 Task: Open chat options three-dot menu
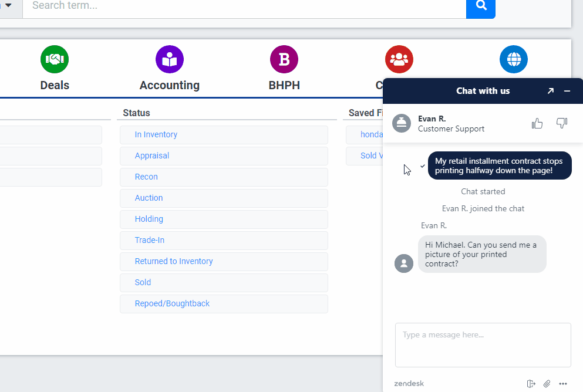click(563, 383)
